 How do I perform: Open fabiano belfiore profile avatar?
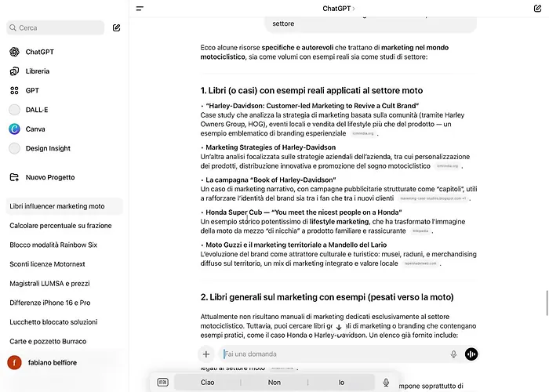click(14, 362)
